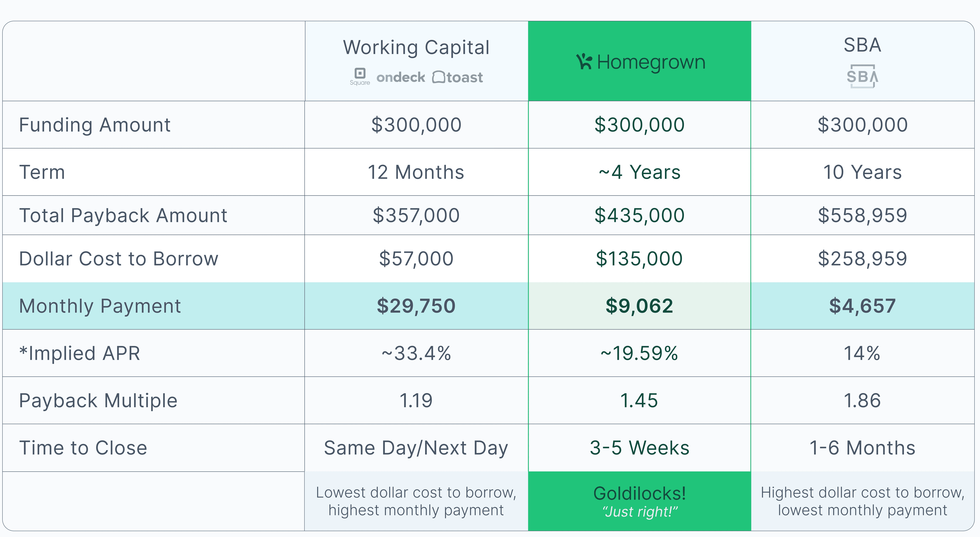Select the ~19.59% implied APR cell
Image resolution: width=980 pixels, height=537 pixels.
[639, 353]
